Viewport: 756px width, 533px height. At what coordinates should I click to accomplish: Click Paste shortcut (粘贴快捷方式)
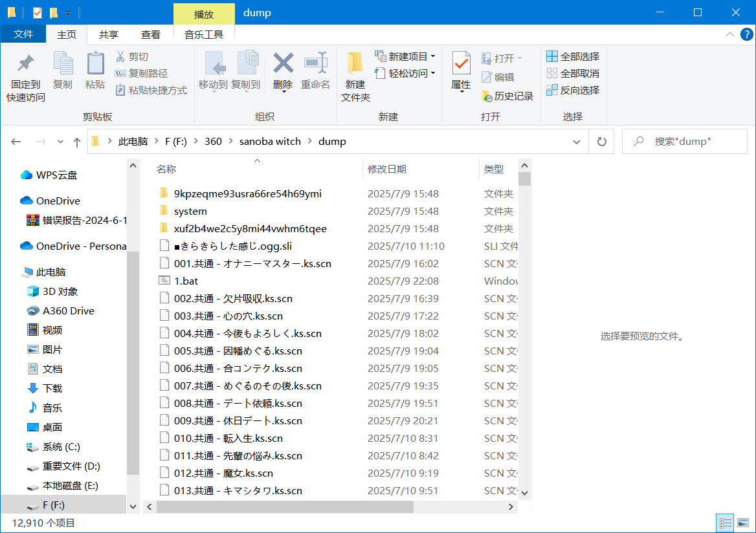[x=151, y=90]
